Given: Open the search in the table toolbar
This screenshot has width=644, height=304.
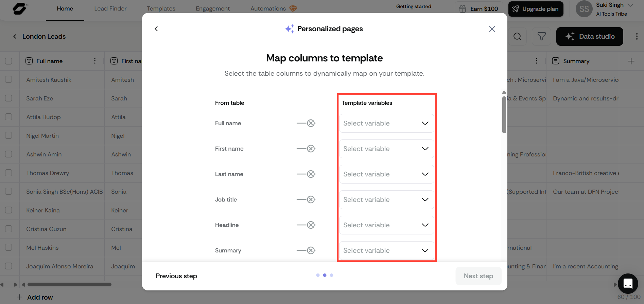Looking at the screenshot, I should tap(517, 37).
